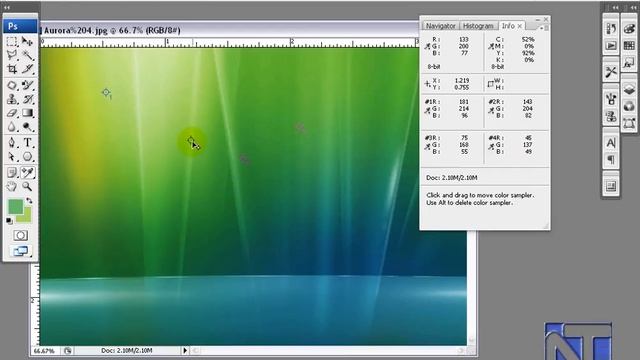
Task: Open the Swatches panel icon
Action: pos(629,45)
